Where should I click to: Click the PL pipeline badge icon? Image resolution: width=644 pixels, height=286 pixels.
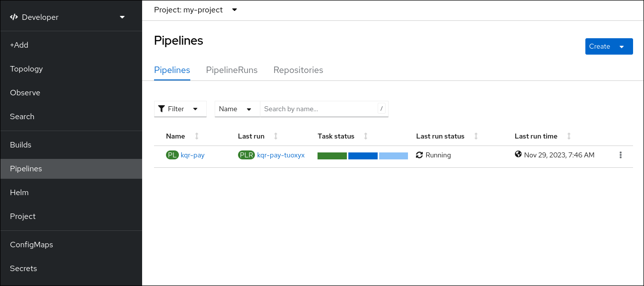click(x=172, y=155)
